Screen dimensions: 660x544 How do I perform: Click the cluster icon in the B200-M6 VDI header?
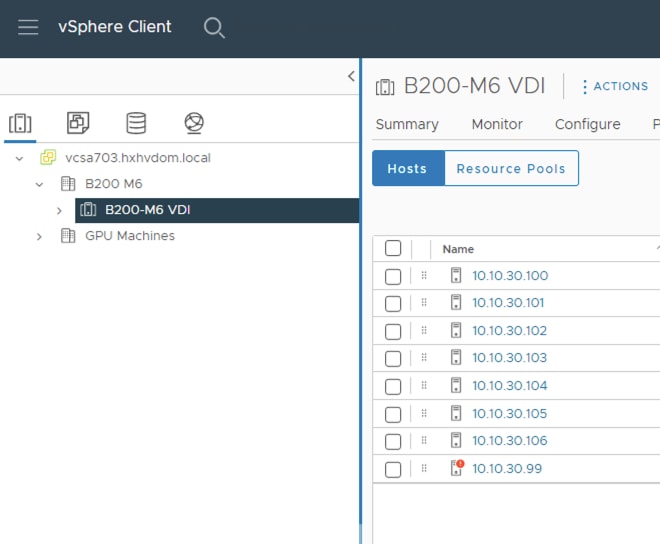pos(385,87)
